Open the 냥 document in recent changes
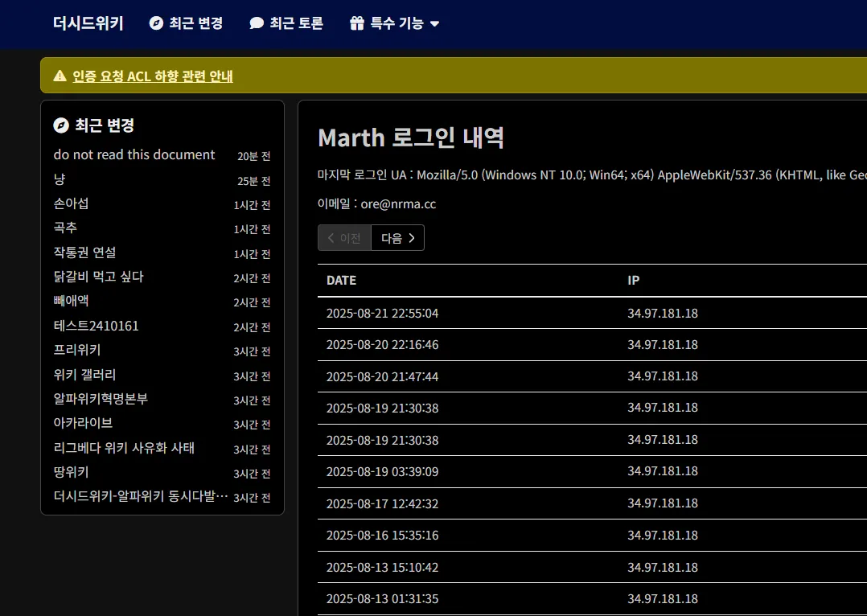The width and height of the screenshot is (867, 616). [x=60, y=179]
